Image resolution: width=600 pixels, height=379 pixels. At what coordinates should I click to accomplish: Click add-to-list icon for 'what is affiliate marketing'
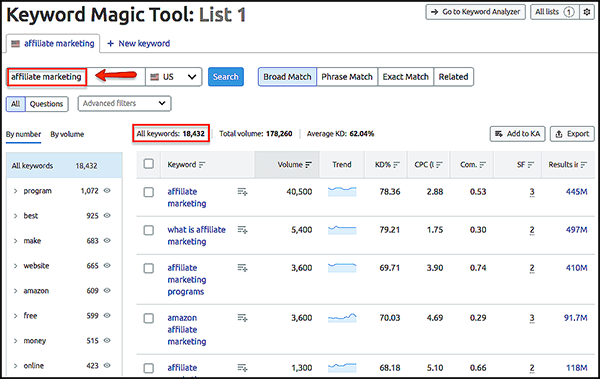tap(242, 230)
